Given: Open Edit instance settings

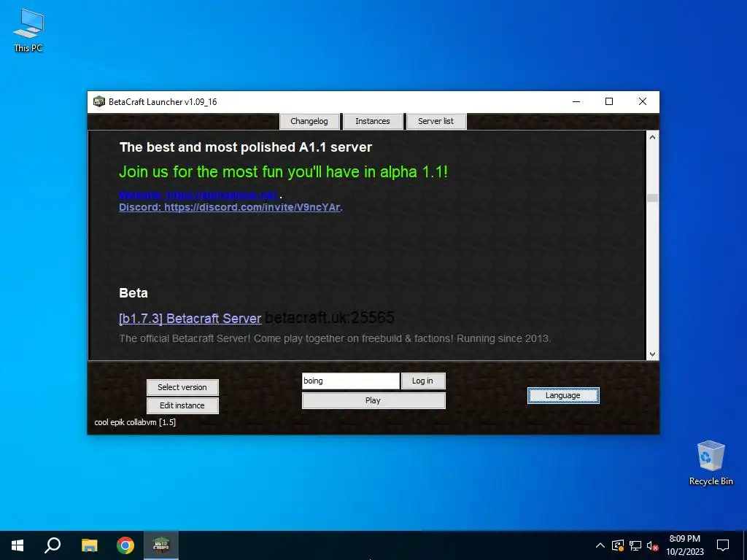Looking at the screenshot, I should pyautogui.click(x=182, y=405).
